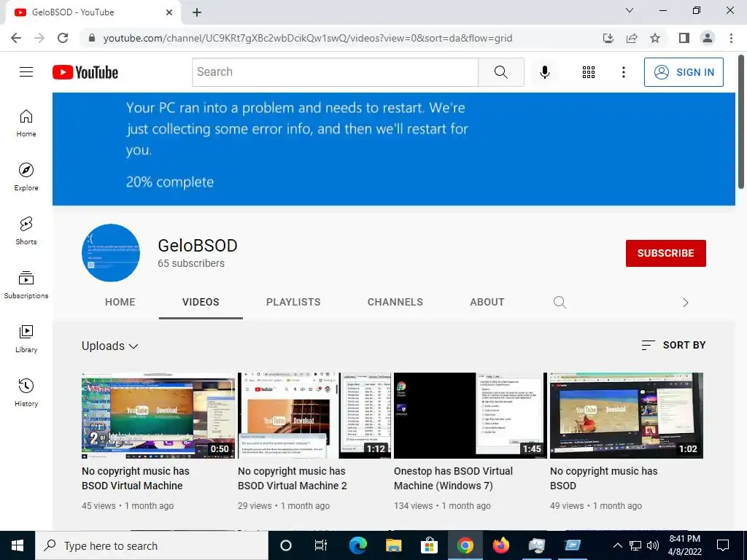Open the notification center
This screenshot has width=747, height=560.
(723, 545)
